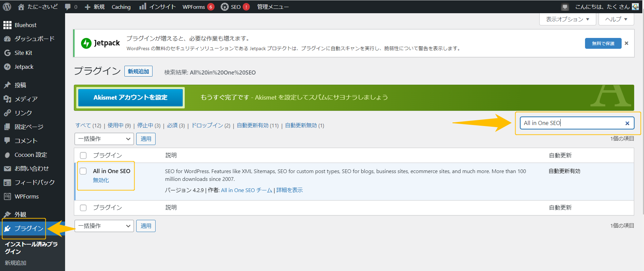Open the 外観 paintbrush icon

coord(7,214)
